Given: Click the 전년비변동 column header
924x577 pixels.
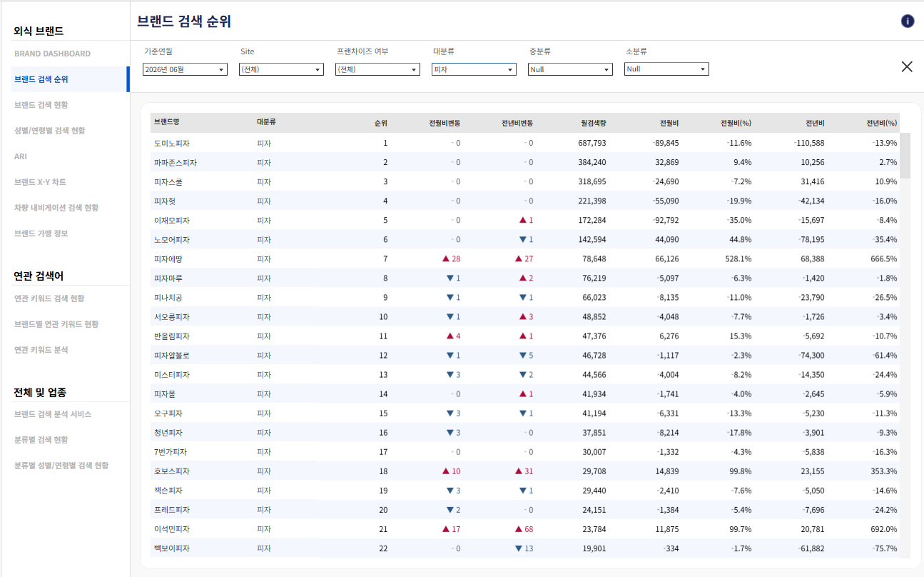Looking at the screenshot, I should click(517, 123).
